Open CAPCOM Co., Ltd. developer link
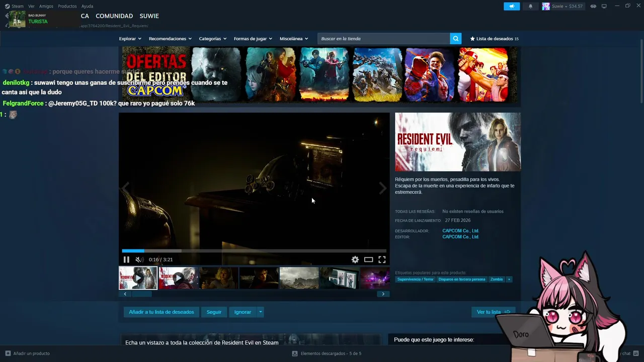The image size is (644, 362). pyautogui.click(x=460, y=231)
